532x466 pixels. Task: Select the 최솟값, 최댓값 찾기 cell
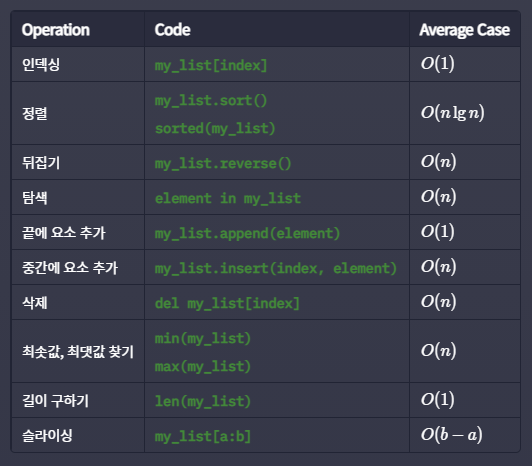pos(78,351)
